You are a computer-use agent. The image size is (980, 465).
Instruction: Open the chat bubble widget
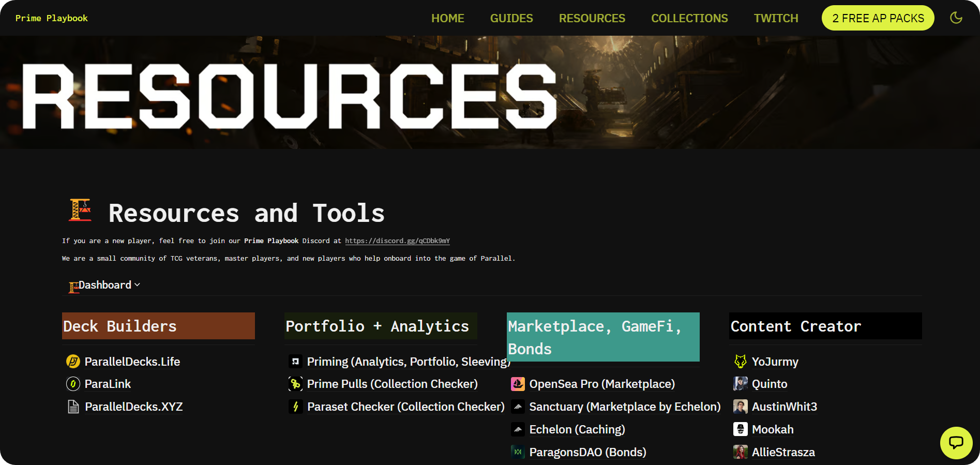point(956,442)
